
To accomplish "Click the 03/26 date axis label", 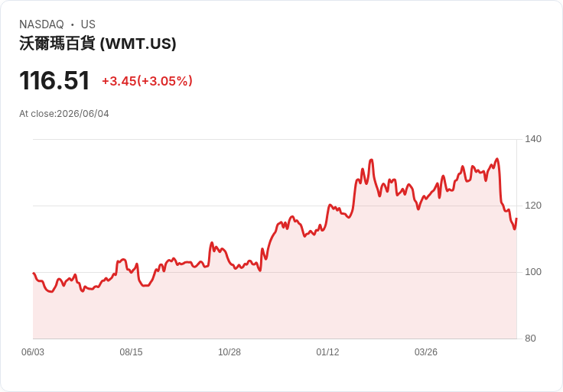I will coord(426,352).
